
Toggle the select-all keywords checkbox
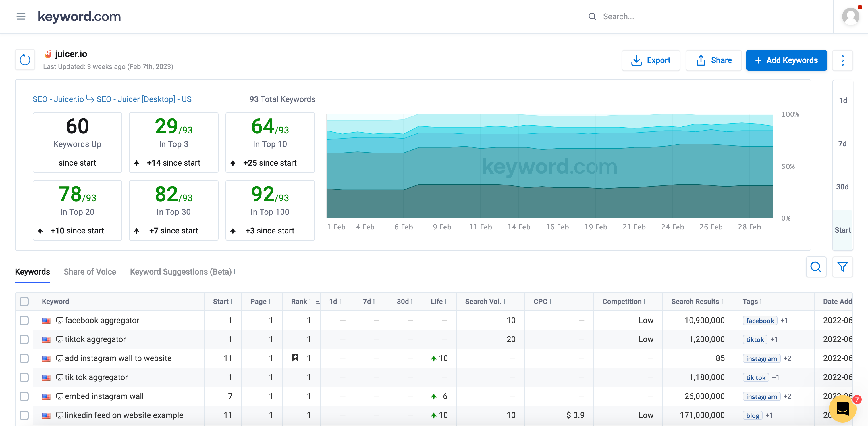(x=24, y=302)
